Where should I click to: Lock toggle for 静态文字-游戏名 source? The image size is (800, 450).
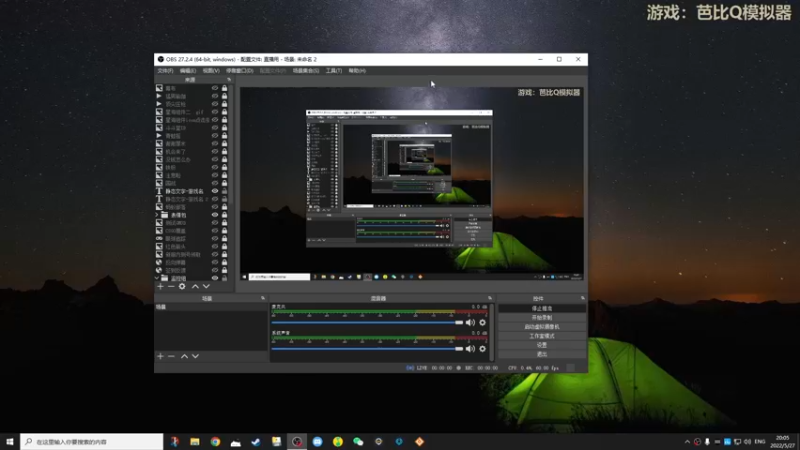[x=224, y=191]
